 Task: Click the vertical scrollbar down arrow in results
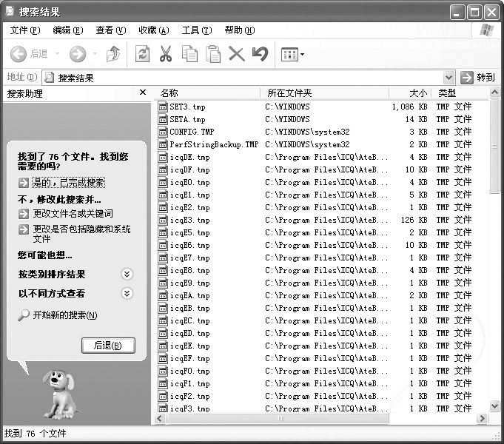495,406
